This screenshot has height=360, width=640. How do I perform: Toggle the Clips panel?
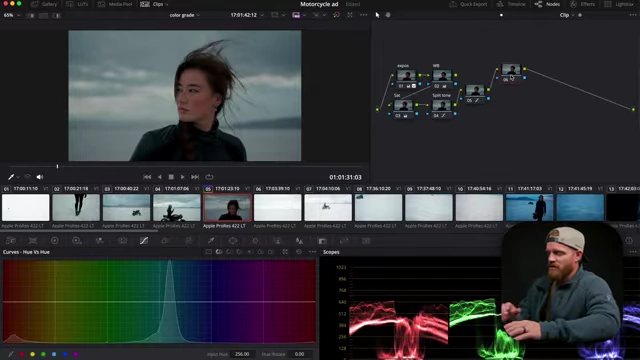152,4
